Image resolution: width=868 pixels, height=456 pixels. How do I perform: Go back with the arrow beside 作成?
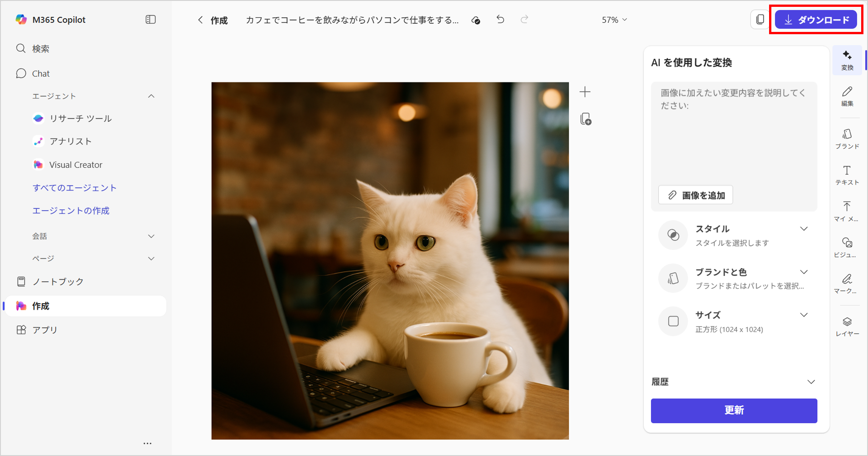(x=200, y=20)
